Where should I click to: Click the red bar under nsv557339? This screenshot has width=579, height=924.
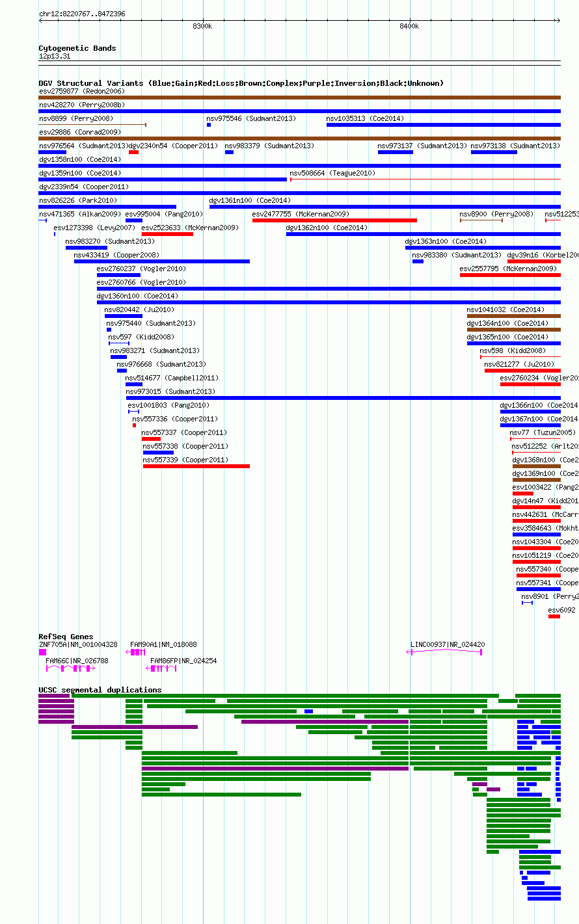196,466
